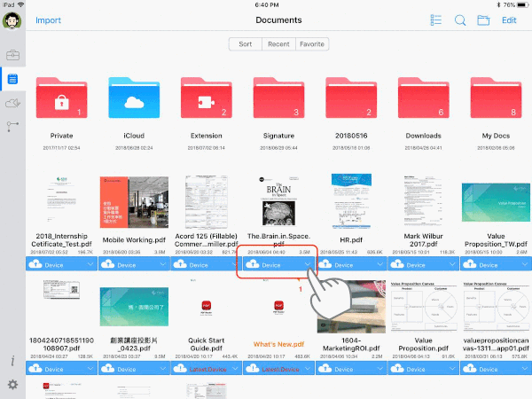Select the Sort segment
The image size is (532, 399).
point(246,43)
